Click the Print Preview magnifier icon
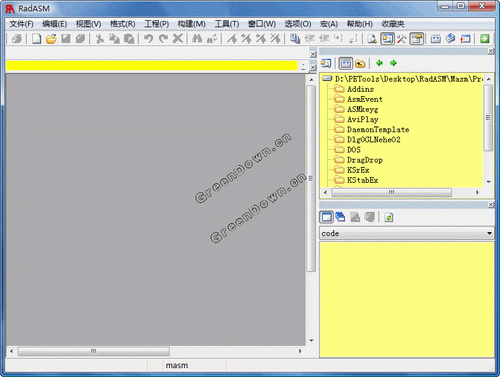Viewport: 500px width, 377px height. pos(372,39)
